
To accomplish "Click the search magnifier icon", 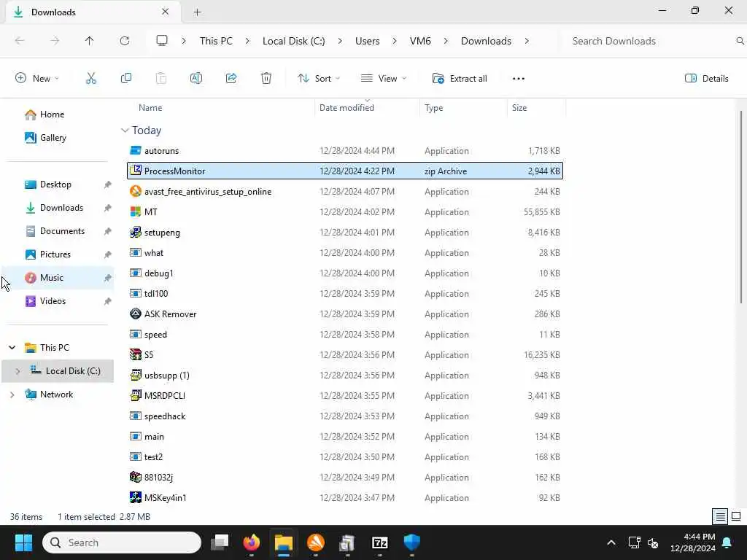I will click(740, 41).
